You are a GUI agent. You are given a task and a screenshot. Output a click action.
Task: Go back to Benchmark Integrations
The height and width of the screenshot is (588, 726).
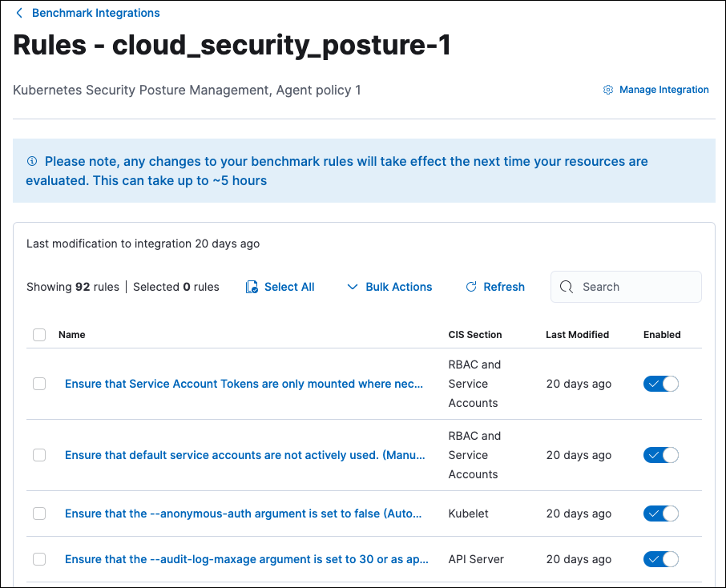(95, 14)
